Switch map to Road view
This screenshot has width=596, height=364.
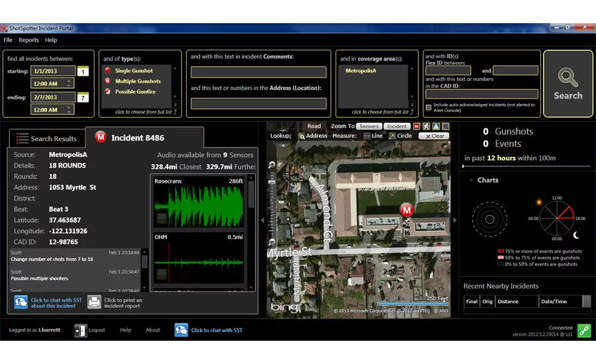pos(314,126)
